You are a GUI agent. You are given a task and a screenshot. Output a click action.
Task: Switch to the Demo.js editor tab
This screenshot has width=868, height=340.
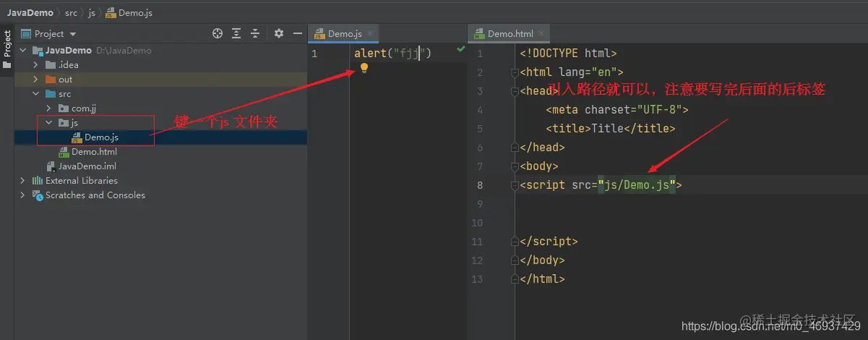343,33
